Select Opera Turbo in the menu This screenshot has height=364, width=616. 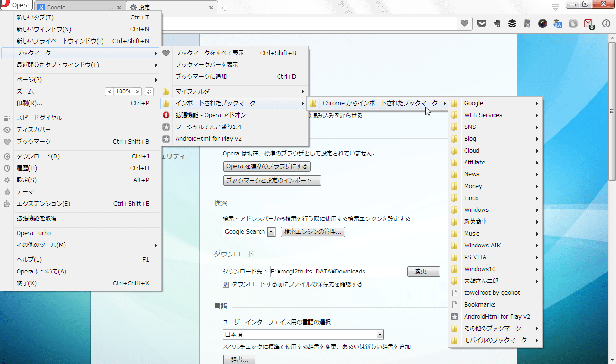coord(81,233)
